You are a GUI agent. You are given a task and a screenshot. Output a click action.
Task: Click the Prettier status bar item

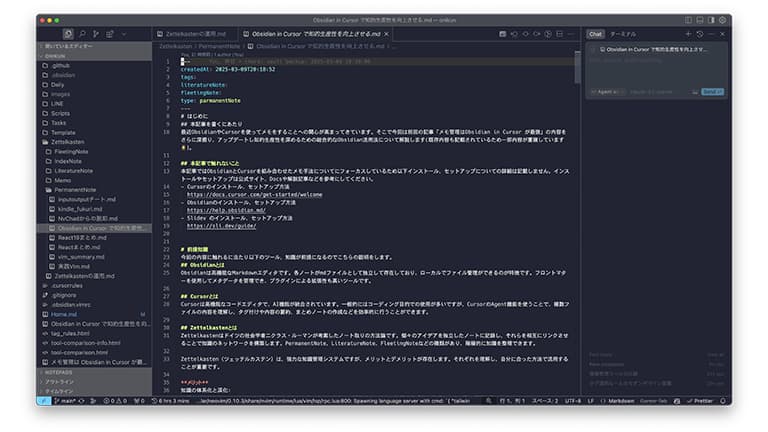coord(700,401)
